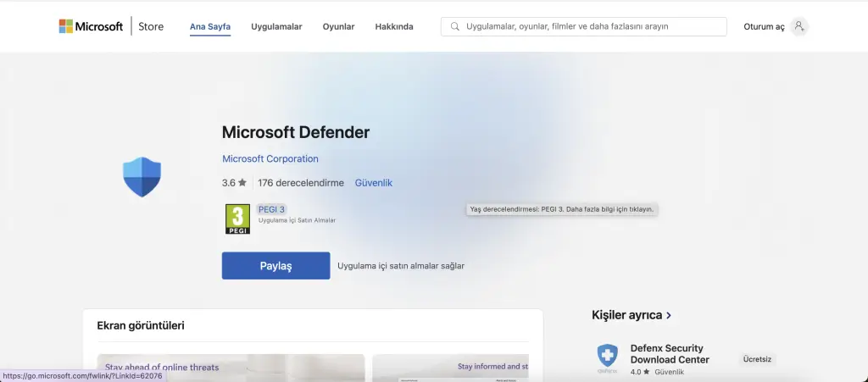This screenshot has height=382, width=868.
Task: Open the PEGI 3 link
Action: tap(271, 209)
